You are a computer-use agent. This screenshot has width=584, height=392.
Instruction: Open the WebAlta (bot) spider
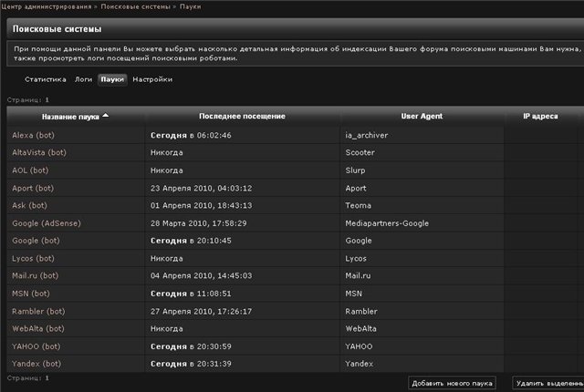38,329
